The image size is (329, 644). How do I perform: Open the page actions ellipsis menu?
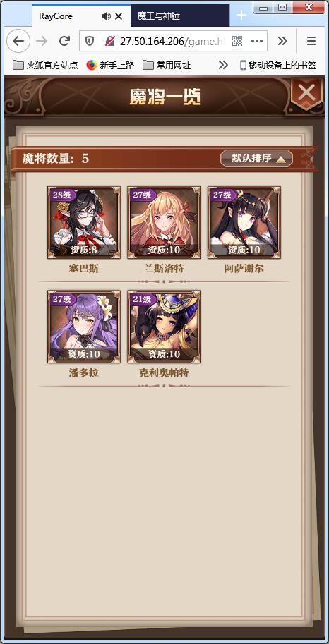pyautogui.click(x=256, y=41)
